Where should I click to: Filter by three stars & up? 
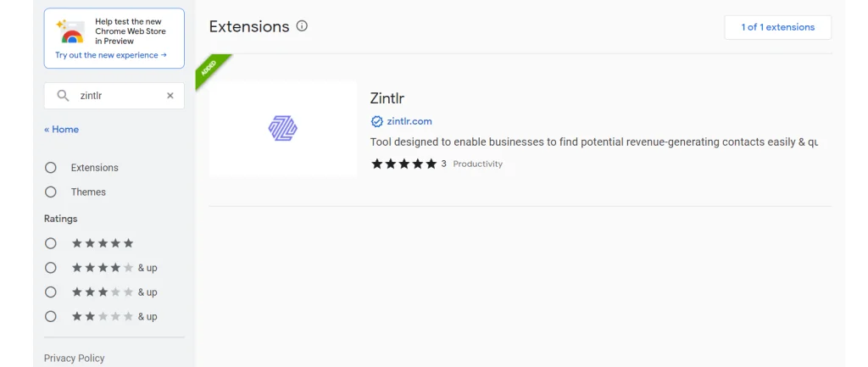pyautogui.click(x=51, y=292)
